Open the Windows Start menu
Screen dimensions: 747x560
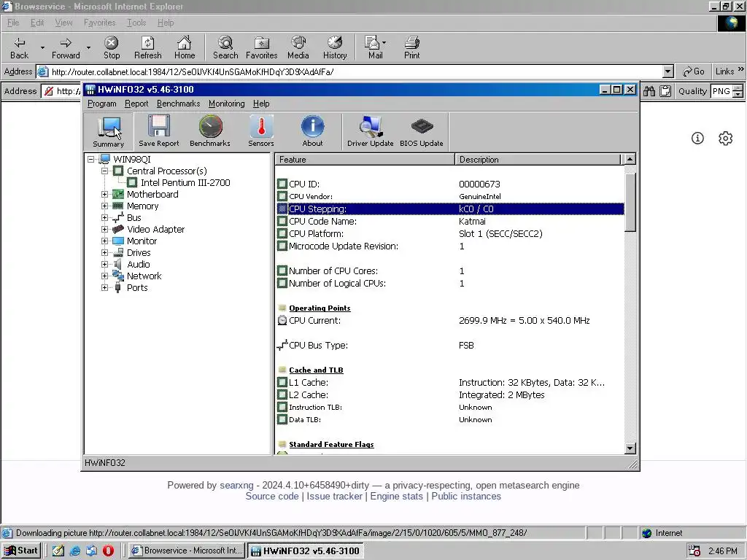[21, 551]
